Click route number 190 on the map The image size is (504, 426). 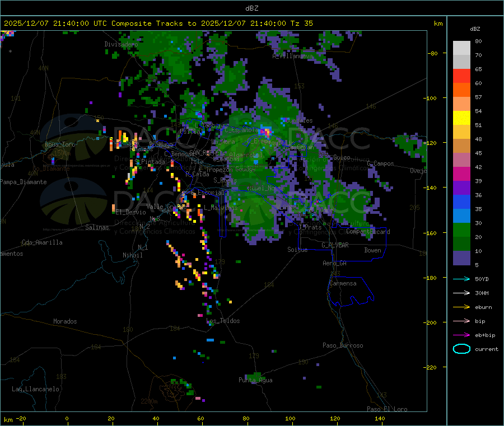303,362
